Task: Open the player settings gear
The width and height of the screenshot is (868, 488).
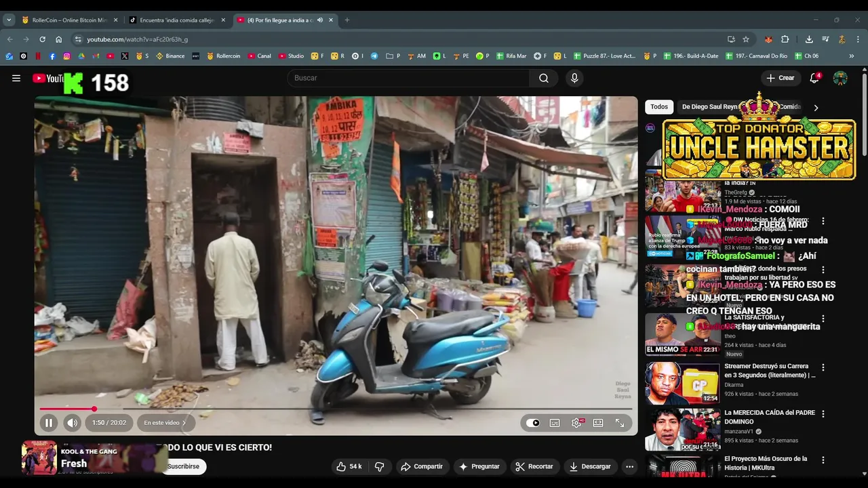Action: pos(576,423)
